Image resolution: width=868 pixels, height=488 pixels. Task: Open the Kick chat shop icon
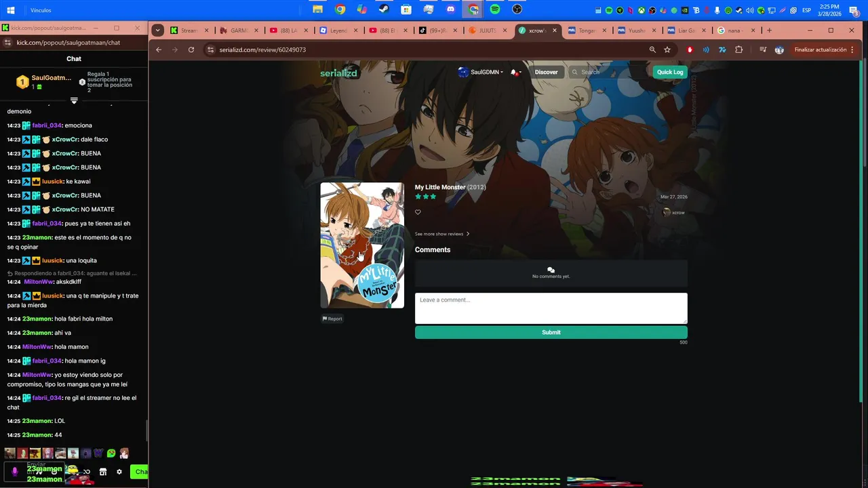[103, 472]
